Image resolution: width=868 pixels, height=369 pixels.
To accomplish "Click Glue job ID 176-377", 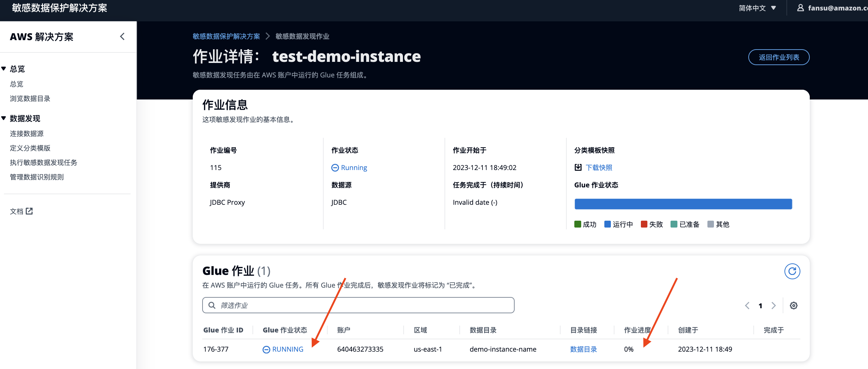I will click(216, 349).
